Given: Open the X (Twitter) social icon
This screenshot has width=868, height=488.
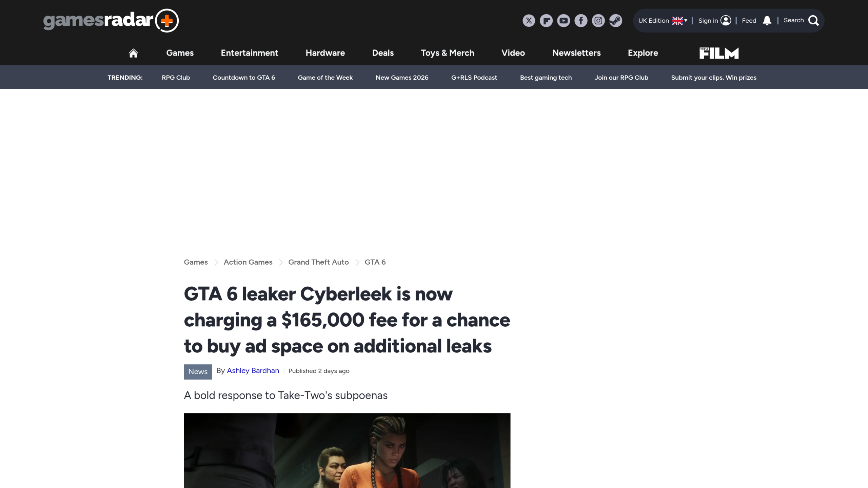Looking at the screenshot, I should tap(529, 21).
